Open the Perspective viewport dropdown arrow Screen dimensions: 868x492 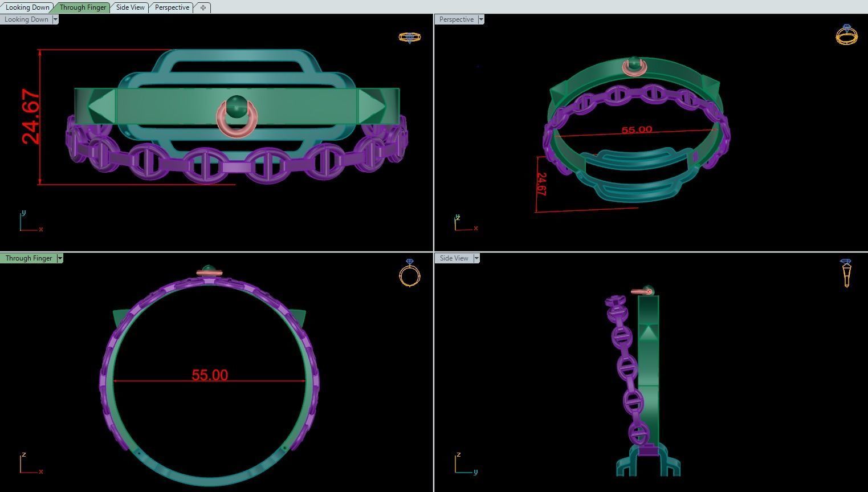coord(481,19)
